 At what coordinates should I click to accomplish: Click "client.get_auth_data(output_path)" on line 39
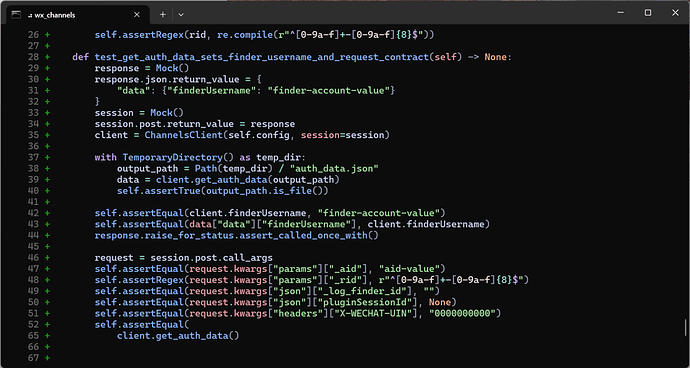pyautogui.click(x=247, y=180)
